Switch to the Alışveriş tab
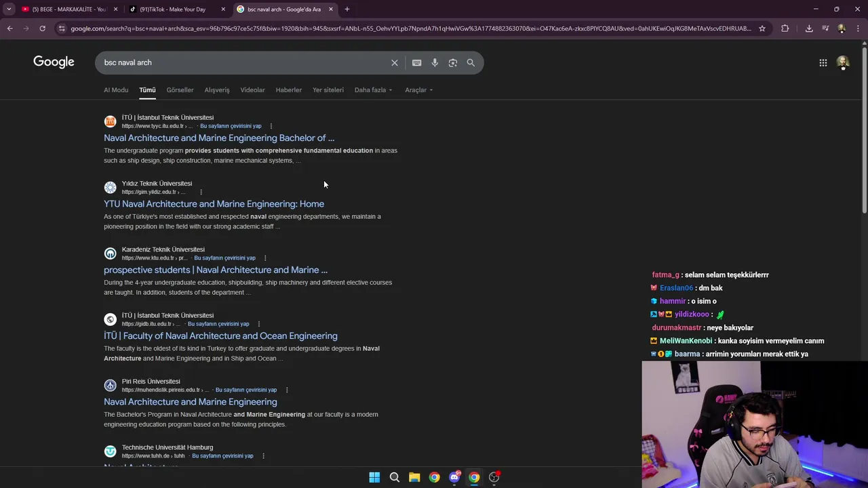 217,90
